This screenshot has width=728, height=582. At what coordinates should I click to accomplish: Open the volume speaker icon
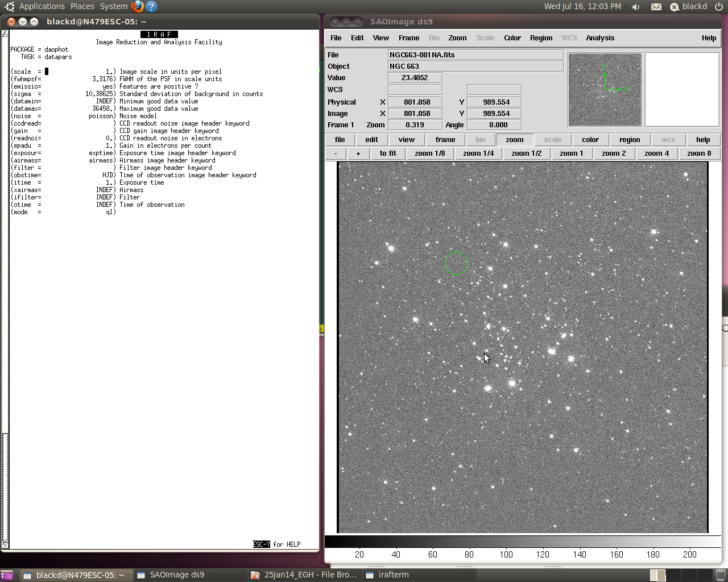click(636, 7)
